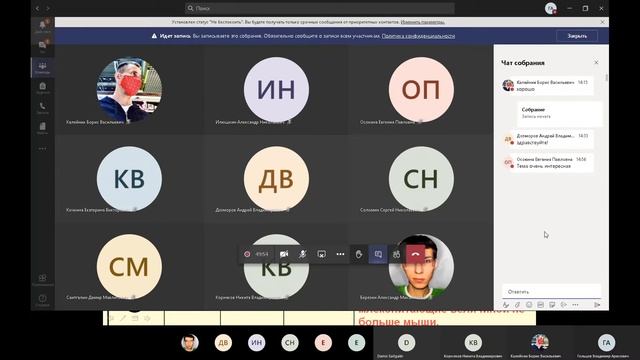Open Apps store icon in sidebar
640x360 pixels.
pyautogui.click(x=42, y=279)
